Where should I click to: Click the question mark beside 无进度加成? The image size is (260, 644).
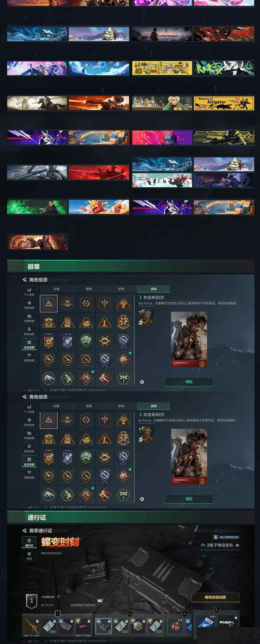[x=58, y=597]
